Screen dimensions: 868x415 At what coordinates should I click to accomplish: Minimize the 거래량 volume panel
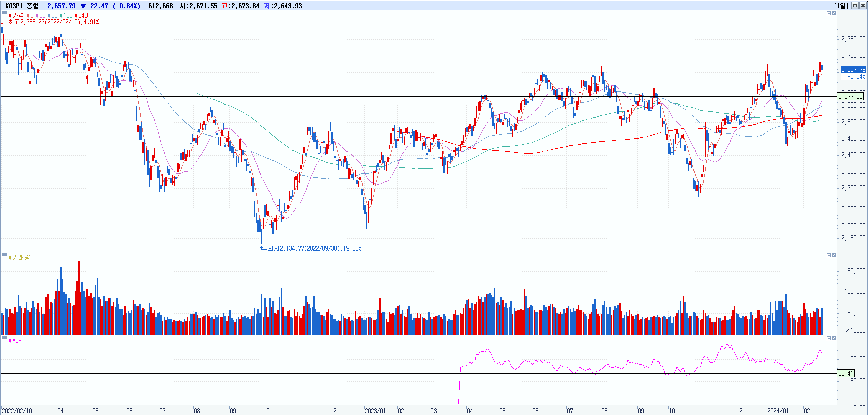click(x=829, y=255)
